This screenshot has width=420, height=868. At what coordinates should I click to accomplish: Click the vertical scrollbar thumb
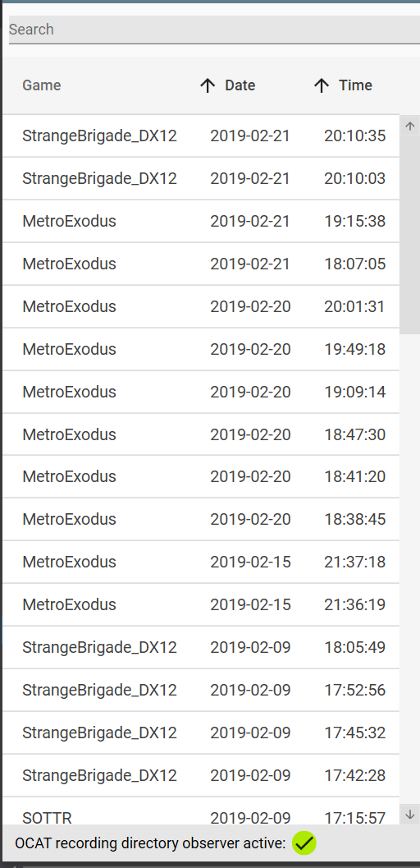409,235
